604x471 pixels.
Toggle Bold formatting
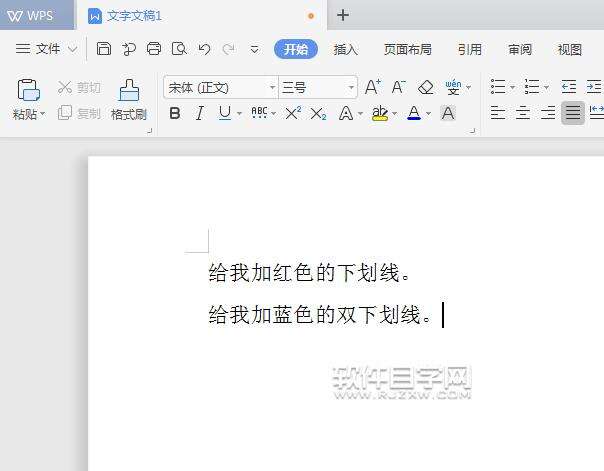point(175,113)
